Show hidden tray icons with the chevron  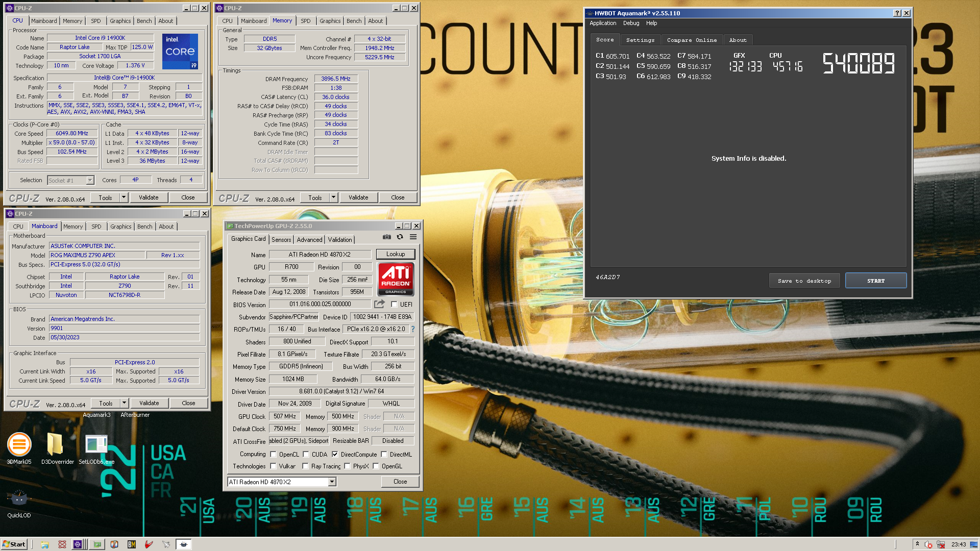click(x=918, y=544)
